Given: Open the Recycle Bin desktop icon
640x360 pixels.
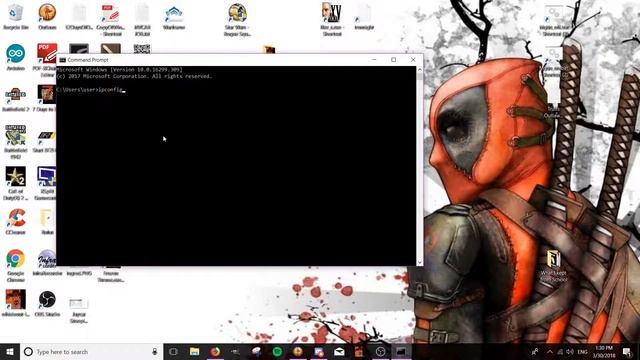Looking at the screenshot, I should click(x=16, y=16).
